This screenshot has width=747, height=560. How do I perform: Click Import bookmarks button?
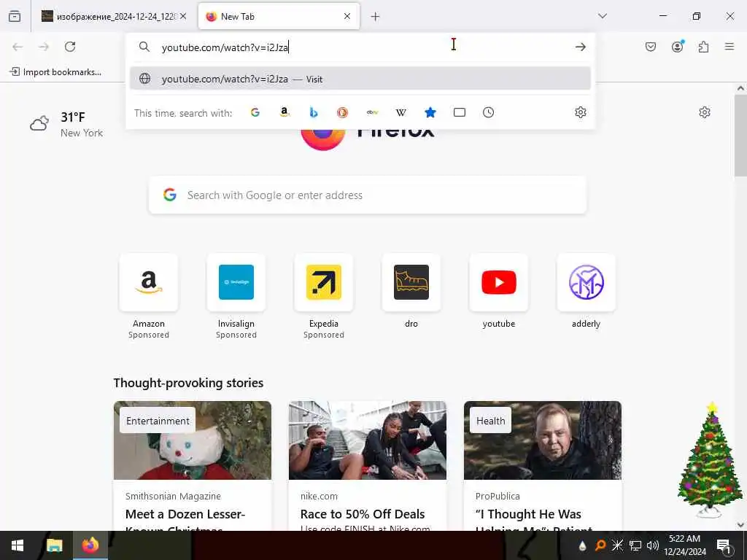click(x=55, y=72)
